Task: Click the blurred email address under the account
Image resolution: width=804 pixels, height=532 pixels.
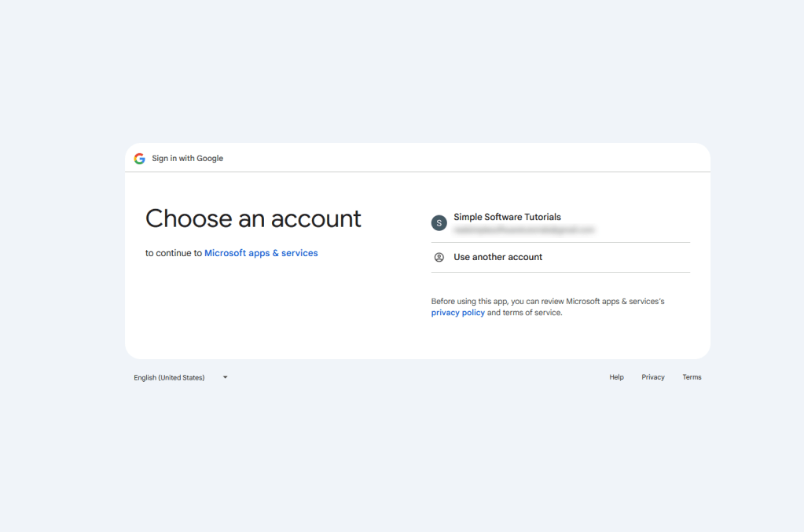Action: click(x=524, y=230)
